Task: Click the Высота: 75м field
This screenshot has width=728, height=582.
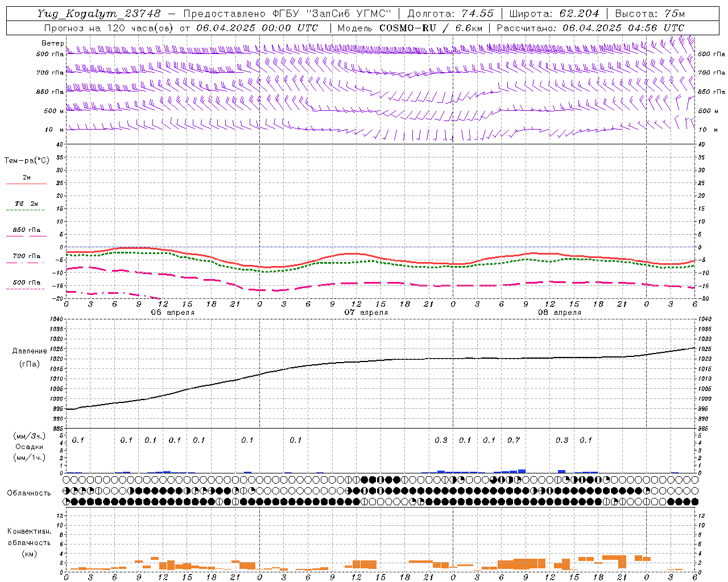Action: [650, 14]
